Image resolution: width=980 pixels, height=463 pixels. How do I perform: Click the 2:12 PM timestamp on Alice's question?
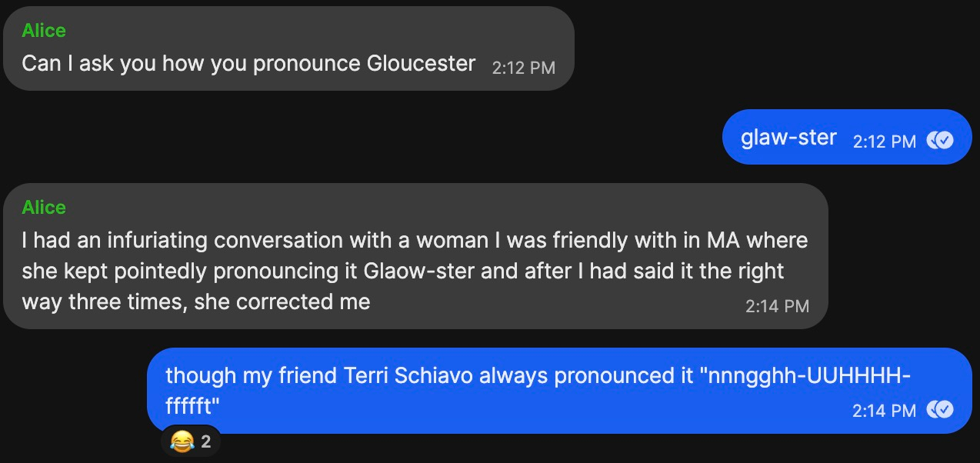click(x=523, y=68)
